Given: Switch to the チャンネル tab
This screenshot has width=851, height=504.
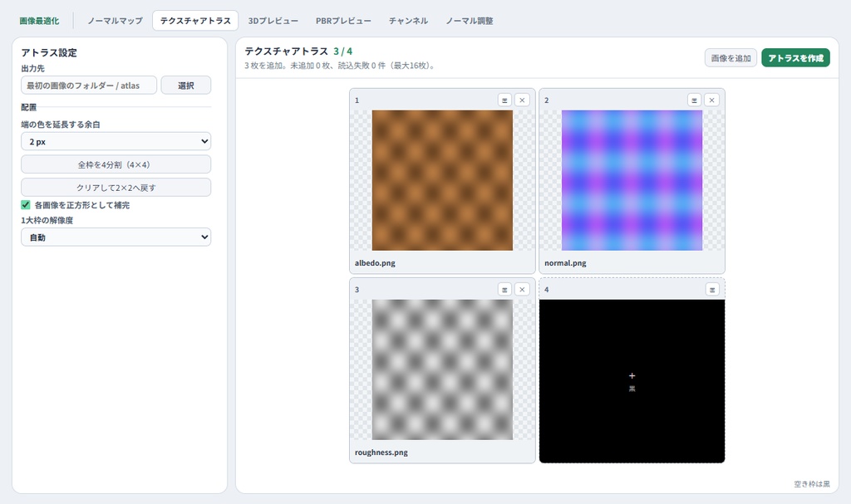Looking at the screenshot, I should tap(408, 21).
